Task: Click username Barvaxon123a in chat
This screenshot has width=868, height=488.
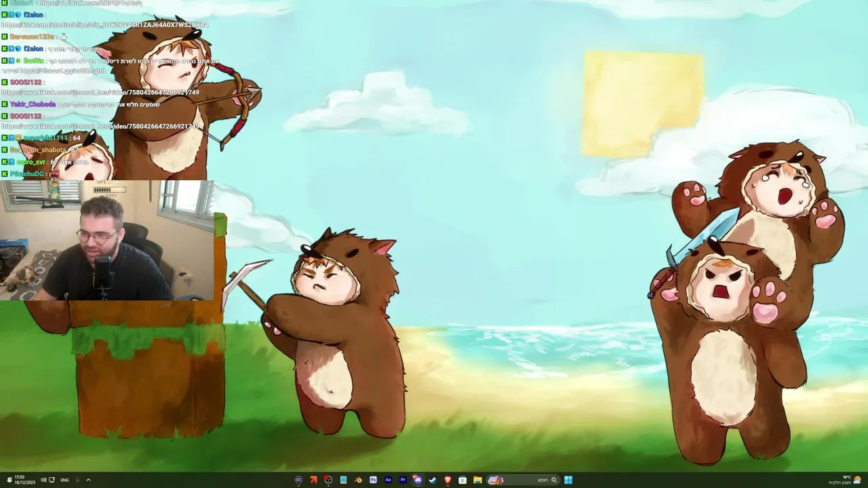Action: [32, 37]
